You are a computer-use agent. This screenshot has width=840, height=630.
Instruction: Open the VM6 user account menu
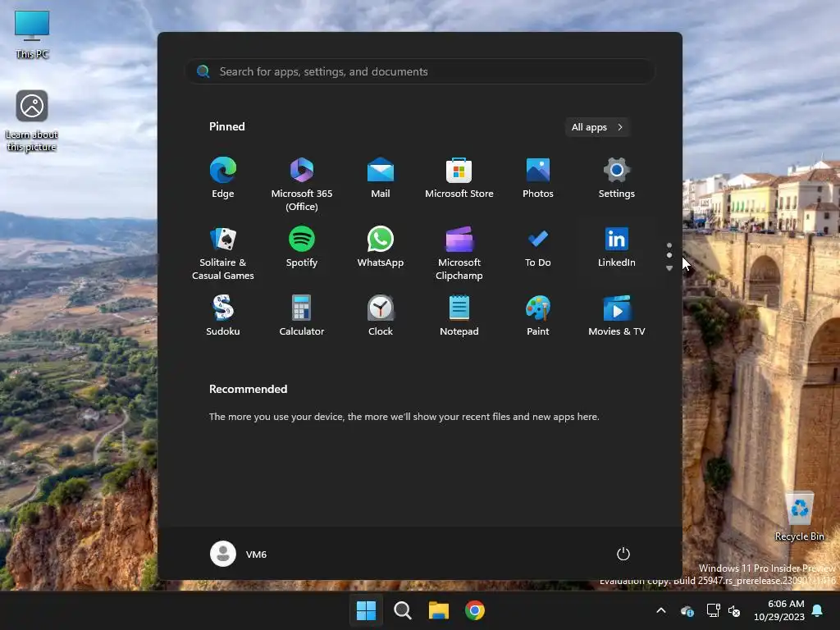click(x=239, y=554)
